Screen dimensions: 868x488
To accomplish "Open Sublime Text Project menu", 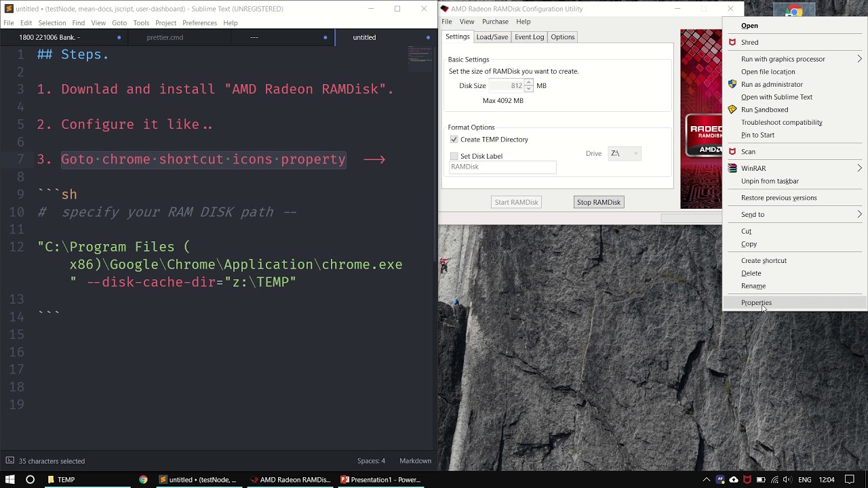I will 165,22.
